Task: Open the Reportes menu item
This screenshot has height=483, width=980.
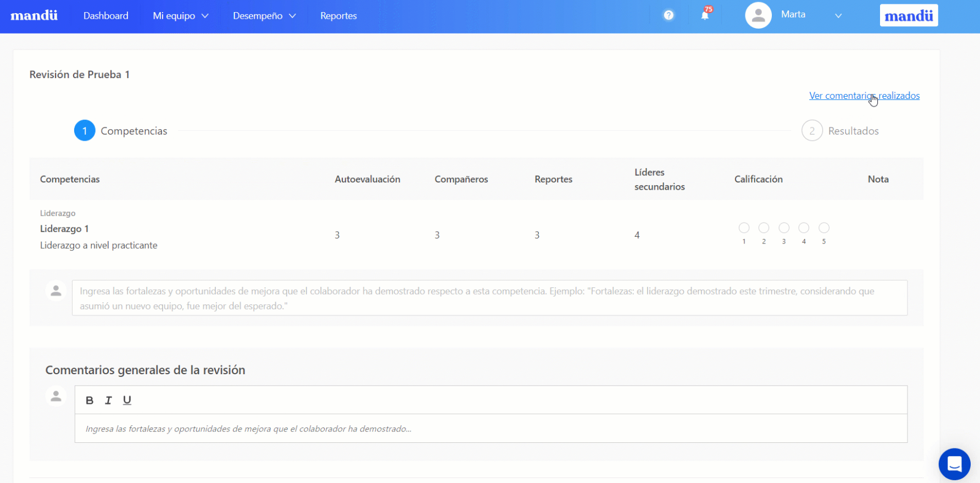Action: point(338,16)
